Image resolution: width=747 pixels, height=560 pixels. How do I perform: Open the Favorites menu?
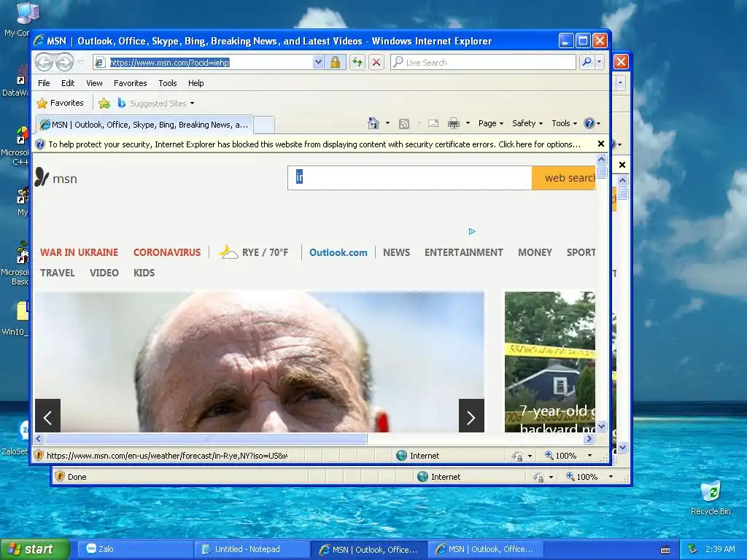click(x=130, y=83)
